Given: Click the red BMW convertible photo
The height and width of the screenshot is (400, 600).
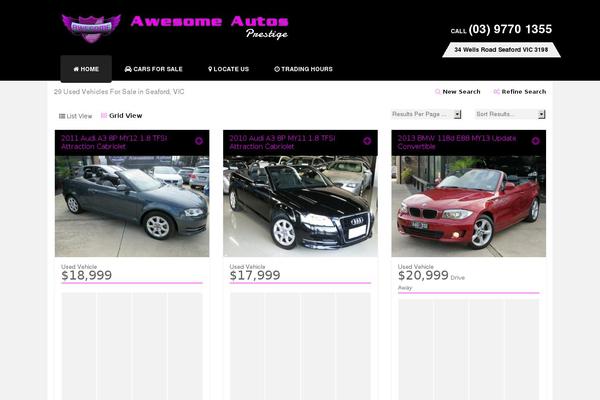Looking at the screenshot, I should (x=469, y=206).
